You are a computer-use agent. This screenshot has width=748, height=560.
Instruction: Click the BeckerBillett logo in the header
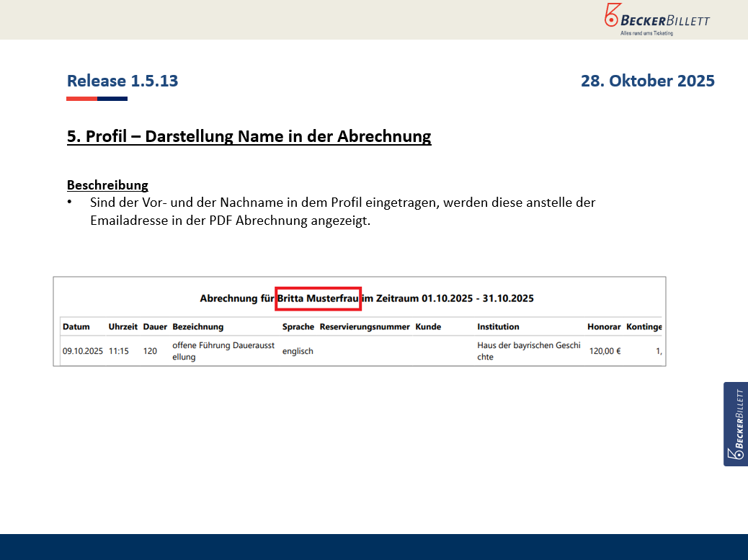pyautogui.click(x=656, y=19)
